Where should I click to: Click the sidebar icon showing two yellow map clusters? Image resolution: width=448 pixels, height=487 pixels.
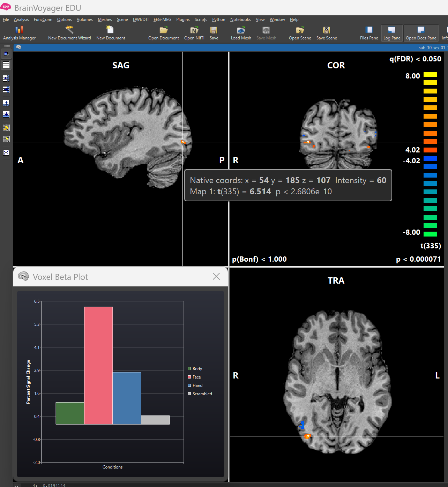tap(6, 128)
